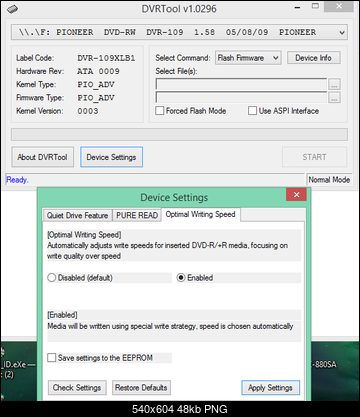Screen dimensions: 360x417
Task: Browse for the first firmware file
Action: tap(334, 84)
